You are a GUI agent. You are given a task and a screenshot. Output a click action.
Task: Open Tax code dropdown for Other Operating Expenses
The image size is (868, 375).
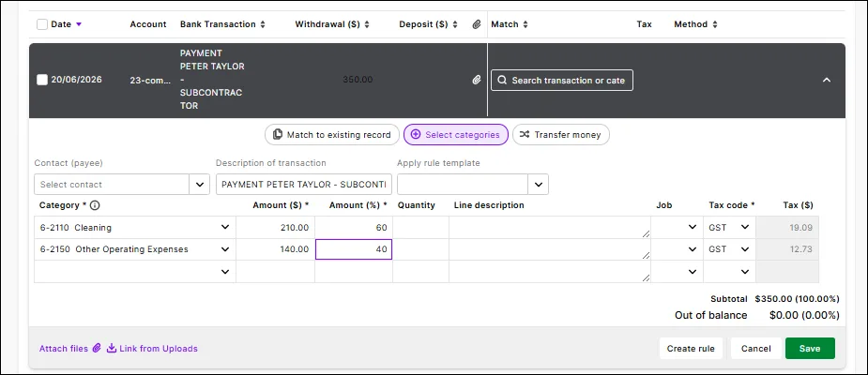pos(745,249)
